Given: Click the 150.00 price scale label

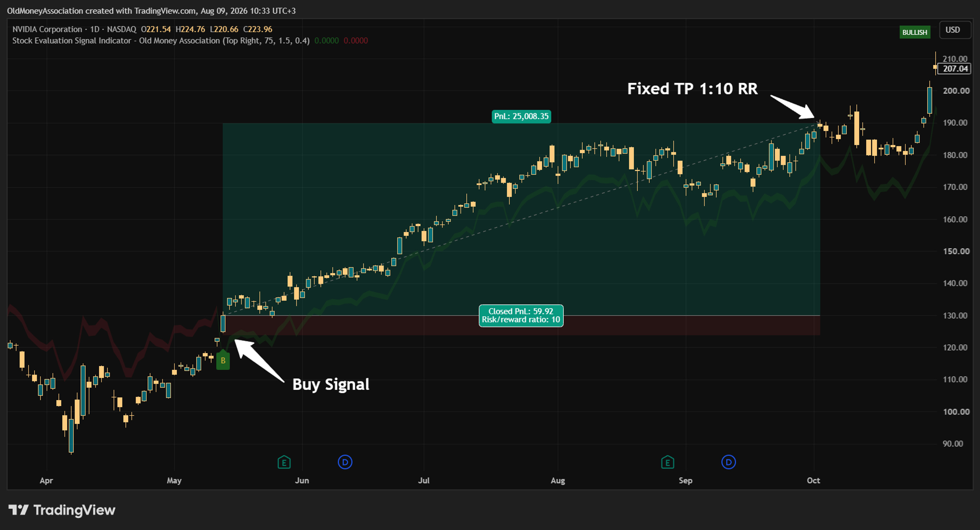Looking at the screenshot, I should pos(956,252).
